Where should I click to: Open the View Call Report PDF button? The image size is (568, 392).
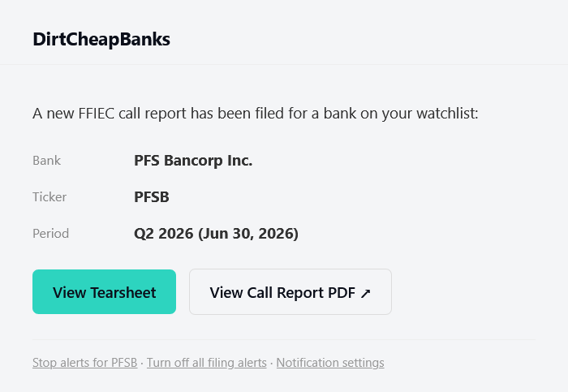(x=290, y=291)
